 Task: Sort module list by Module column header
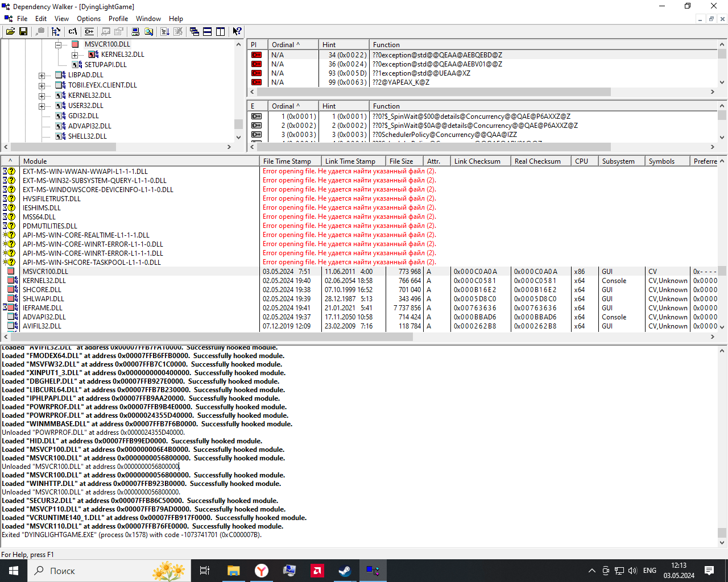click(x=139, y=161)
